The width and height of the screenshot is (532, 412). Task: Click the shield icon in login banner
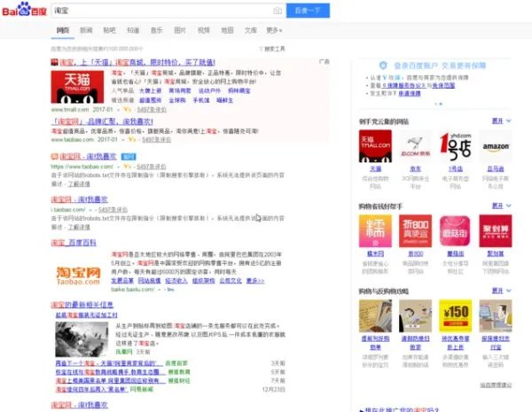coord(383,66)
